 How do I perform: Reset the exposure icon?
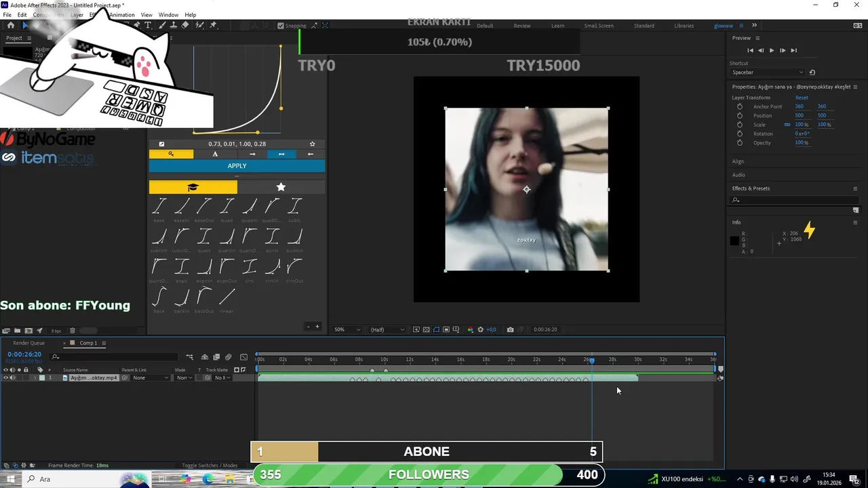[481, 329]
